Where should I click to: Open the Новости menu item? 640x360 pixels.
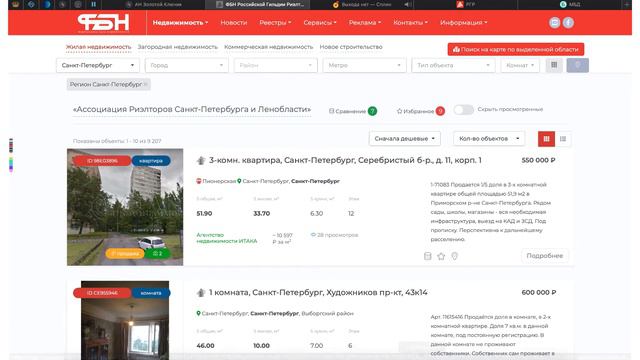(233, 23)
